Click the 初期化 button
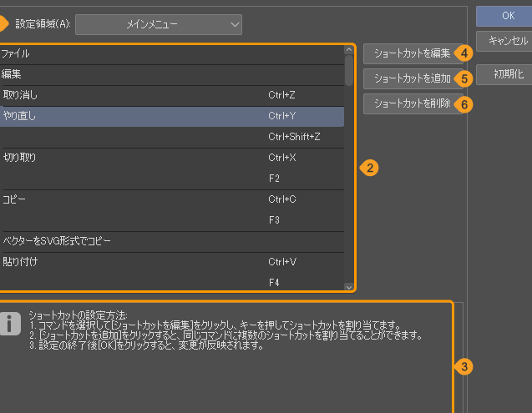 pyautogui.click(x=504, y=74)
